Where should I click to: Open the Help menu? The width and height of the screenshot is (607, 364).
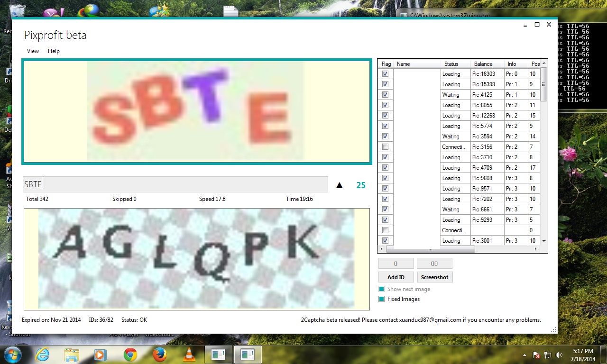54,51
